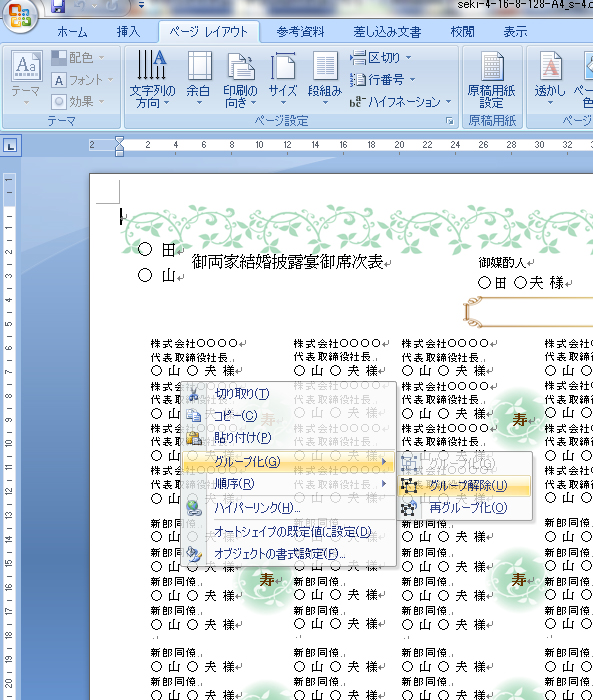
Task: Open グループ化(G) submenu
Action: [x=288, y=462]
